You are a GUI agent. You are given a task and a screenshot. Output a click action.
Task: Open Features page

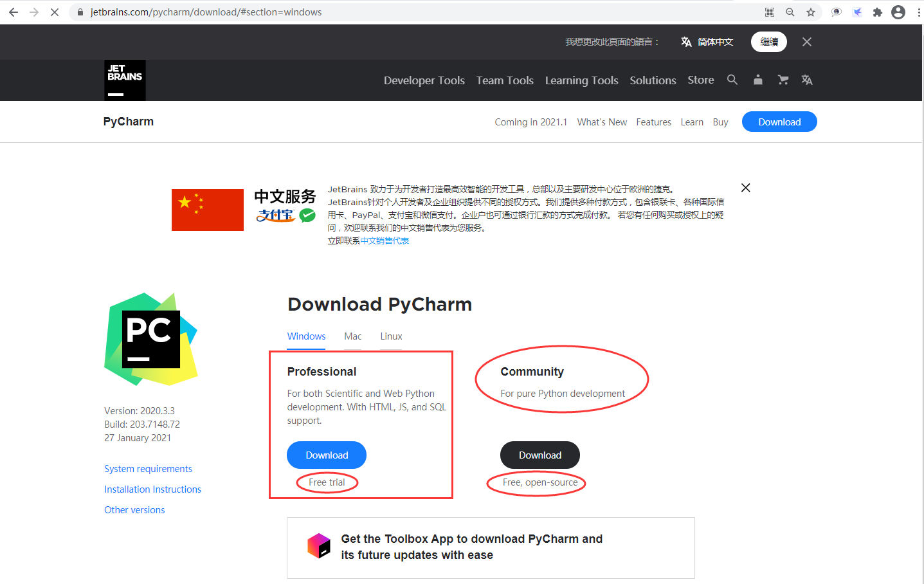[654, 122]
